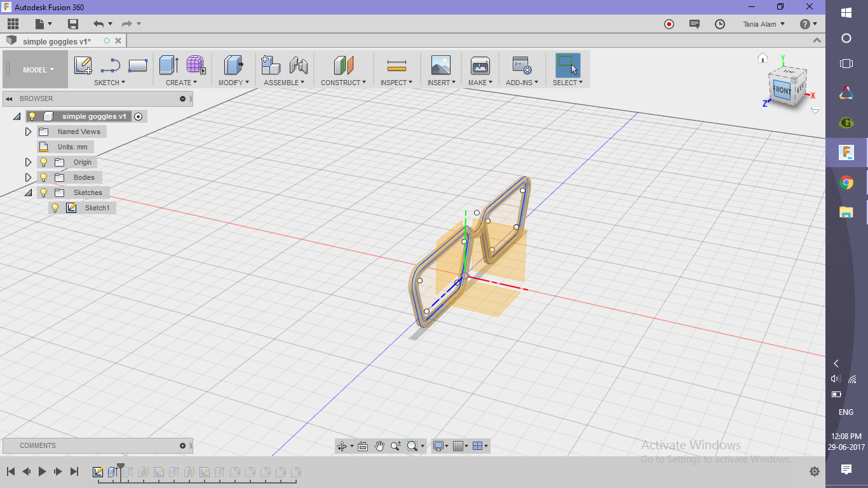Toggle Sketch1 visibility bulb

tap(55, 208)
